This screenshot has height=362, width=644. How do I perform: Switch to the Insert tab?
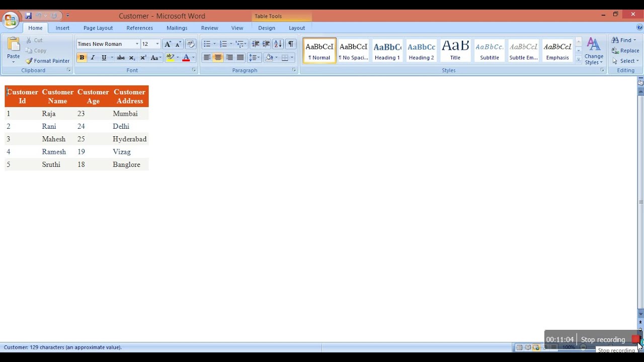pos(62,28)
